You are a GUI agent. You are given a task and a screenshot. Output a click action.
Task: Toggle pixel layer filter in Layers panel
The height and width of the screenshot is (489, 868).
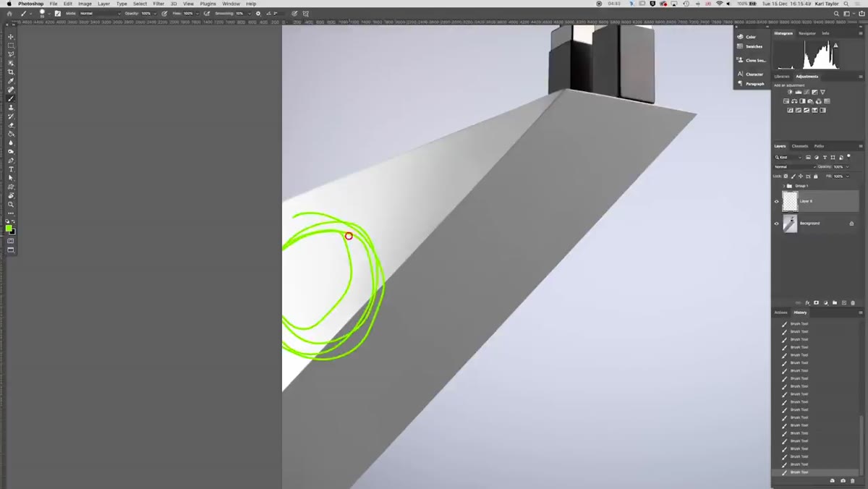[809, 157]
